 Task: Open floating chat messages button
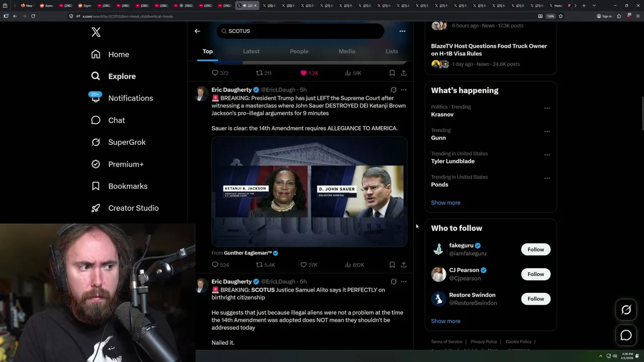click(626, 335)
